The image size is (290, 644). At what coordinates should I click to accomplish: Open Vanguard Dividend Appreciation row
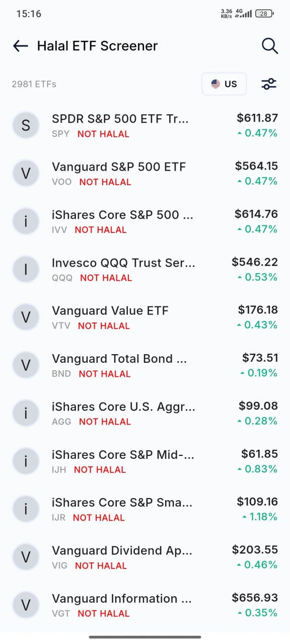[145, 557]
